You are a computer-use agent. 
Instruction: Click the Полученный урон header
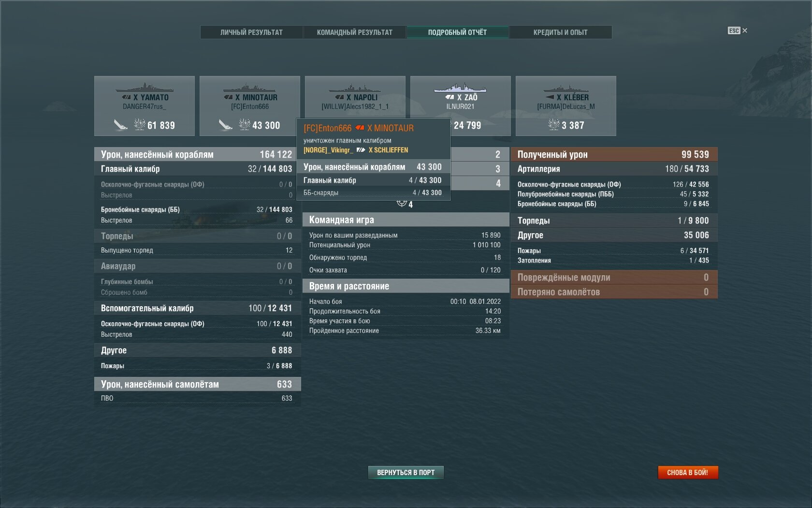pos(614,154)
